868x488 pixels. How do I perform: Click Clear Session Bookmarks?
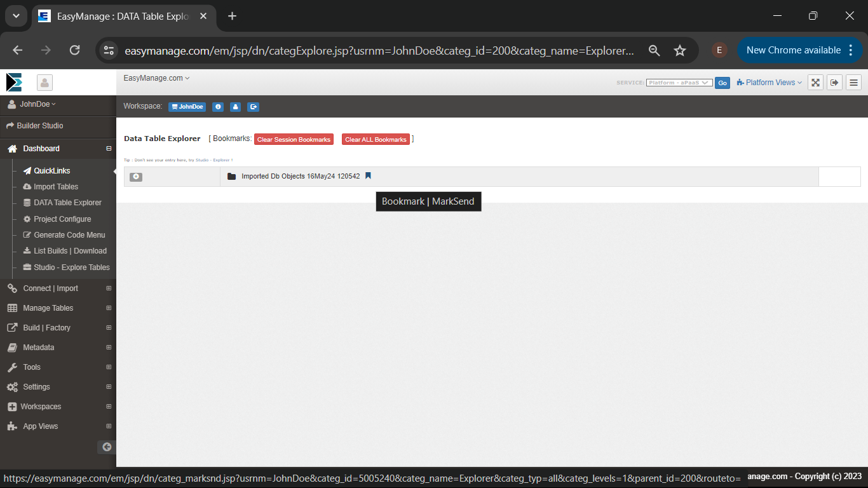click(x=294, y=139)
